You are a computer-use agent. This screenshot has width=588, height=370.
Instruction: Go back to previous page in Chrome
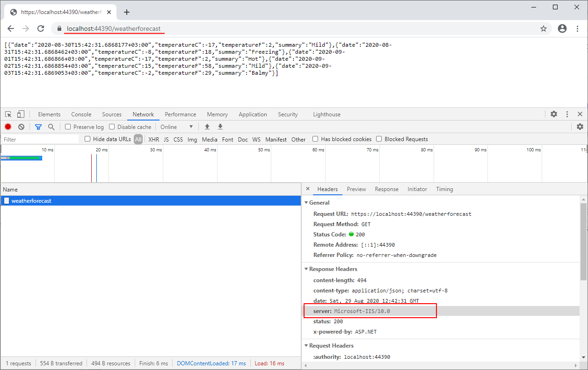(11, 28)
